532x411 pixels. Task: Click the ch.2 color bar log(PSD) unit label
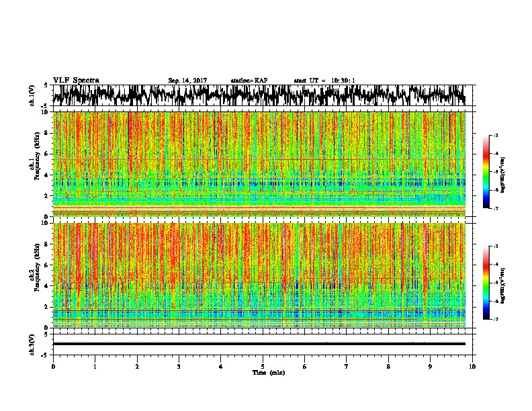[x=502, y=286]
